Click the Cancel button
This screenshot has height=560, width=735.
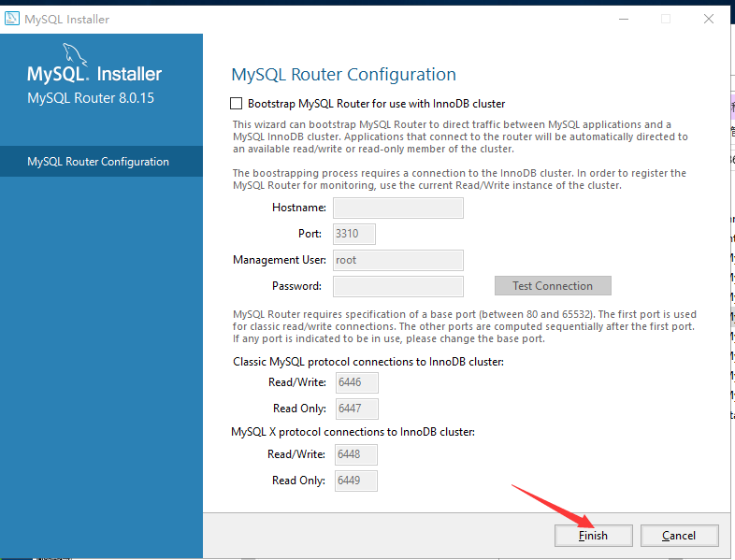click(x=679, y=535)
